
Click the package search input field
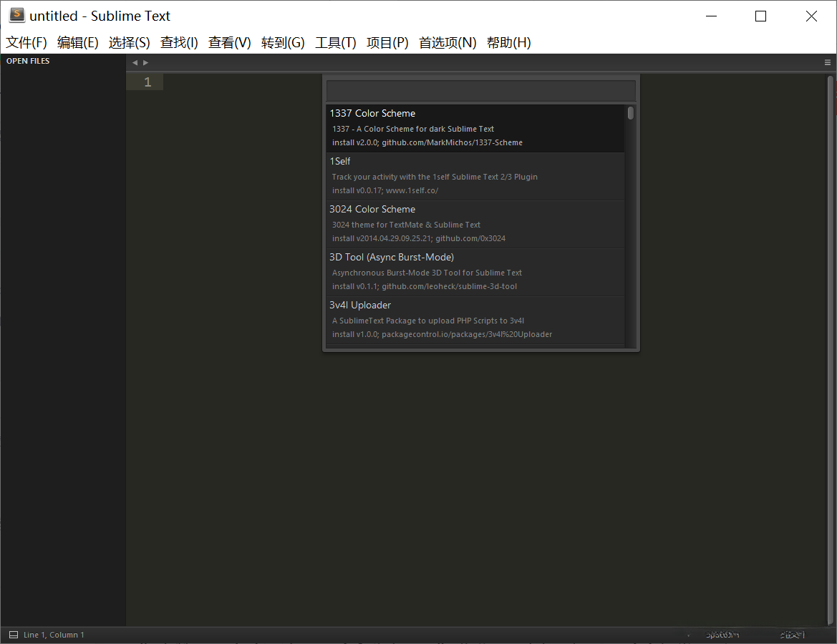[x=481, y=91]
